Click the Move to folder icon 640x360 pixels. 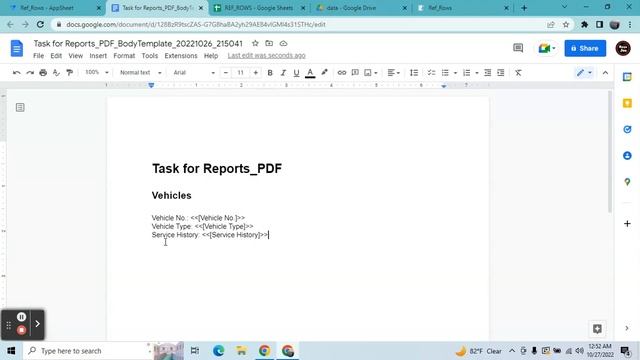(x=269, y=43)
